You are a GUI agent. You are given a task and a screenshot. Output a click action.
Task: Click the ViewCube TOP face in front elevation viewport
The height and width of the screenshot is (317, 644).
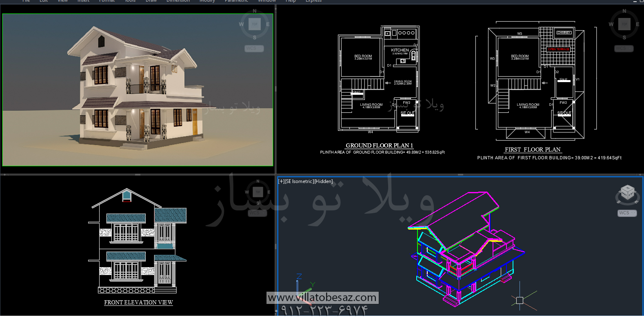click(258, 192)
